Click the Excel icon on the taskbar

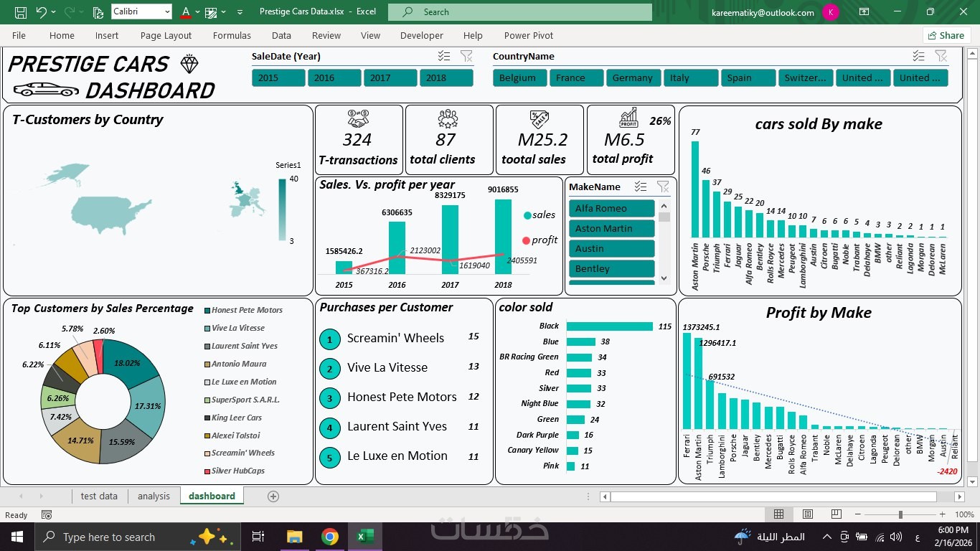point(364,537)
